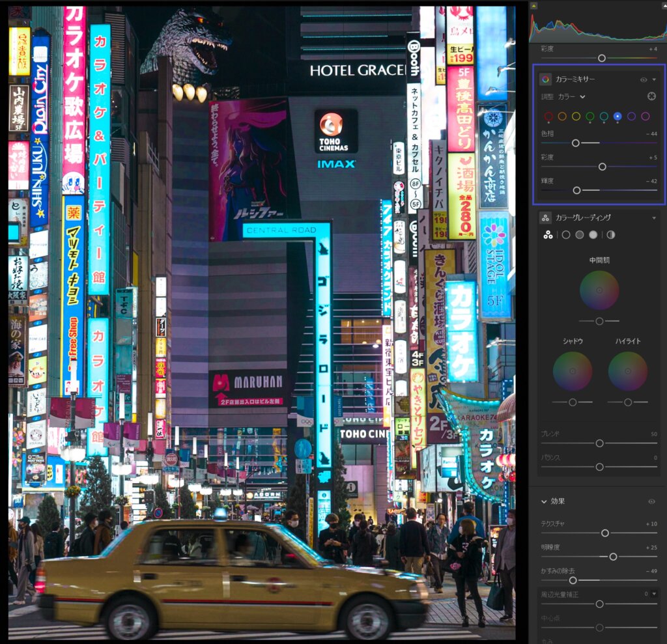Click the シャドウ luminance slider handle
Viewport: 667px width, 644px height.
pos(573,402)
